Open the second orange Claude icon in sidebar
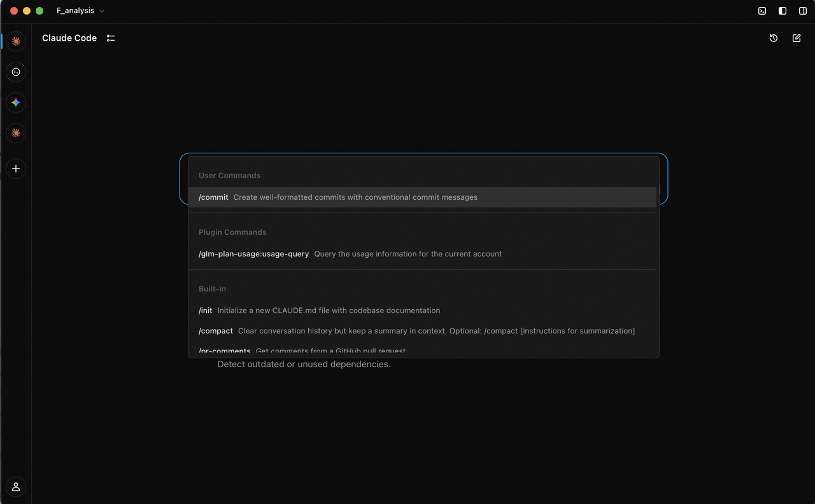The width and height of the screenshot is (815, 504). pyautogui.click(x=16, y=133)
